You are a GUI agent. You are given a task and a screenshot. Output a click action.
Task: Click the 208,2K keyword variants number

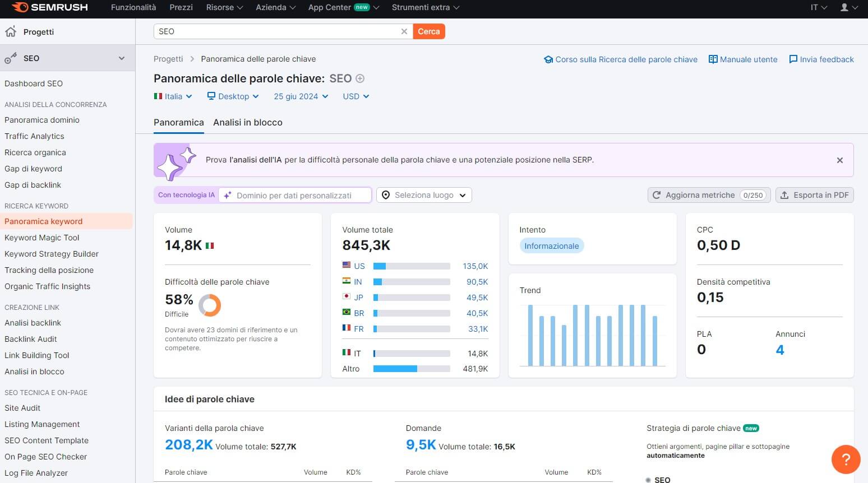click(189, 445)
